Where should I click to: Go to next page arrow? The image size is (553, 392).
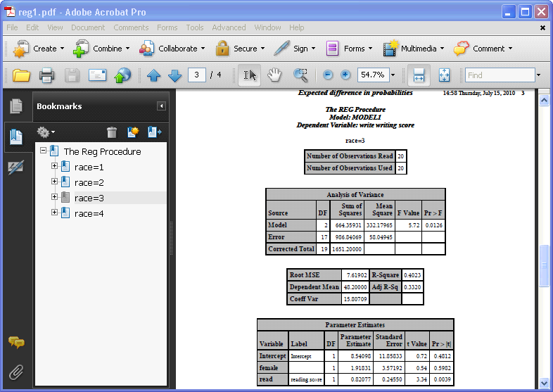pyautogui.click(x=174, y=75)
